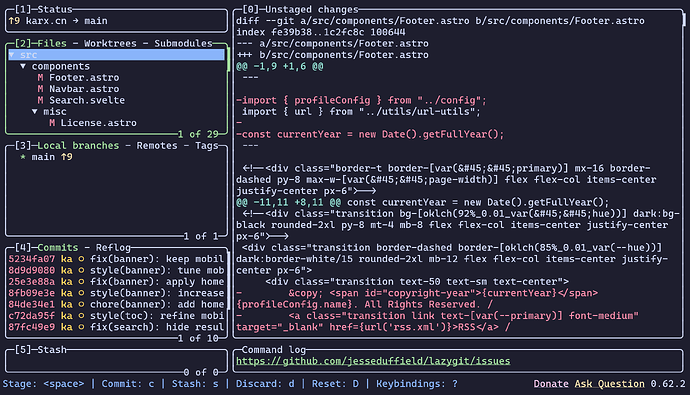The image size is (690, 395).
Task: Click version number 0.62.2
Action: point(668,384)
